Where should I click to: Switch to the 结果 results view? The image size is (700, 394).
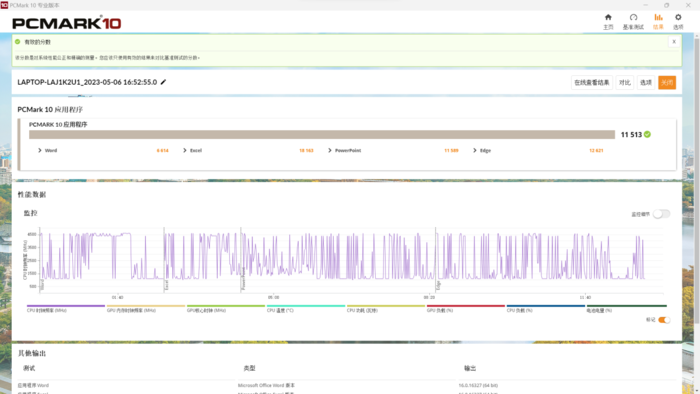(x=658, y=21)
